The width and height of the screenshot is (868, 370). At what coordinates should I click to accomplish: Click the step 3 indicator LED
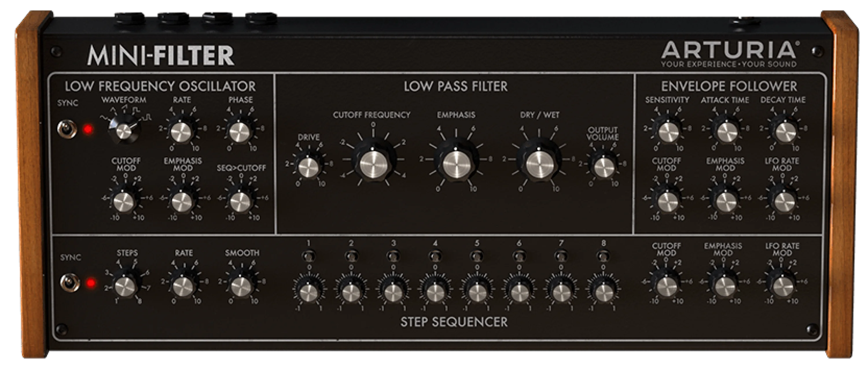coord(393,256)
